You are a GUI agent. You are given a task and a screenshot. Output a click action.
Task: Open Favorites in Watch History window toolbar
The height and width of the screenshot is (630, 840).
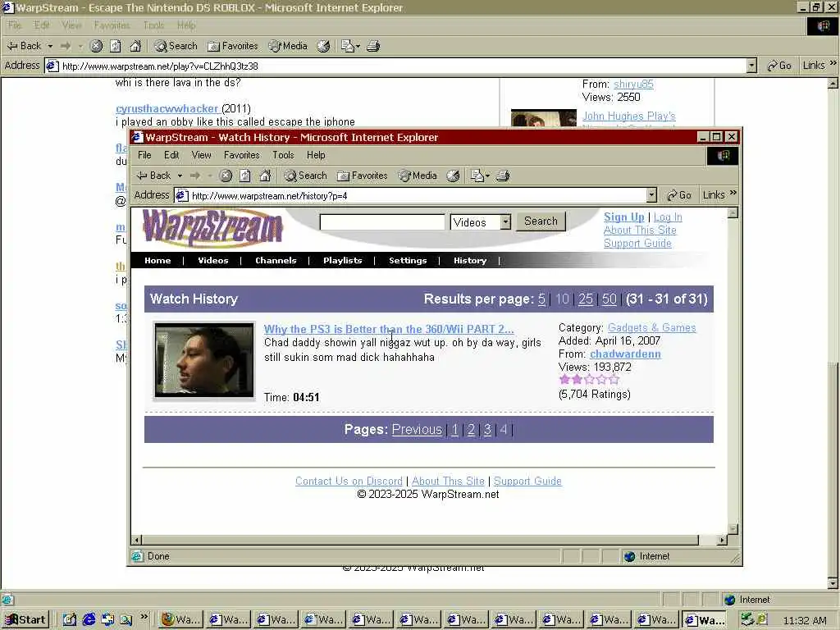362,176
